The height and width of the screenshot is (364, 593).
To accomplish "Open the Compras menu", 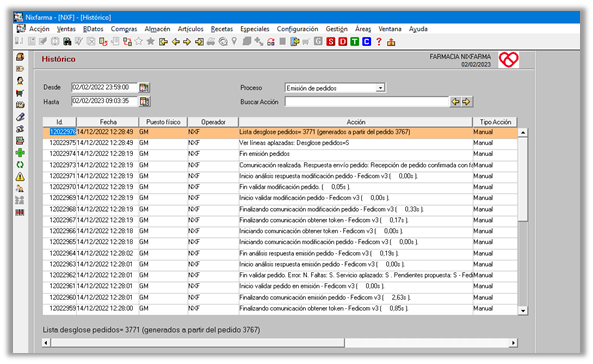I will [124, 29].
